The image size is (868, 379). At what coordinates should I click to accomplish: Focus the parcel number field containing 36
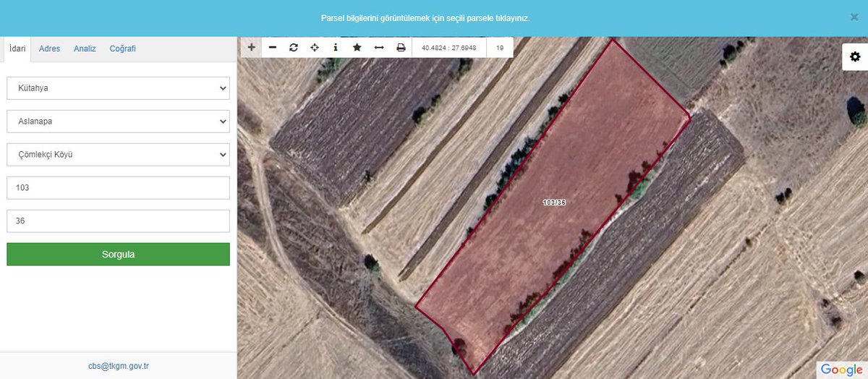pyautogui.click(x=118, y=221)
